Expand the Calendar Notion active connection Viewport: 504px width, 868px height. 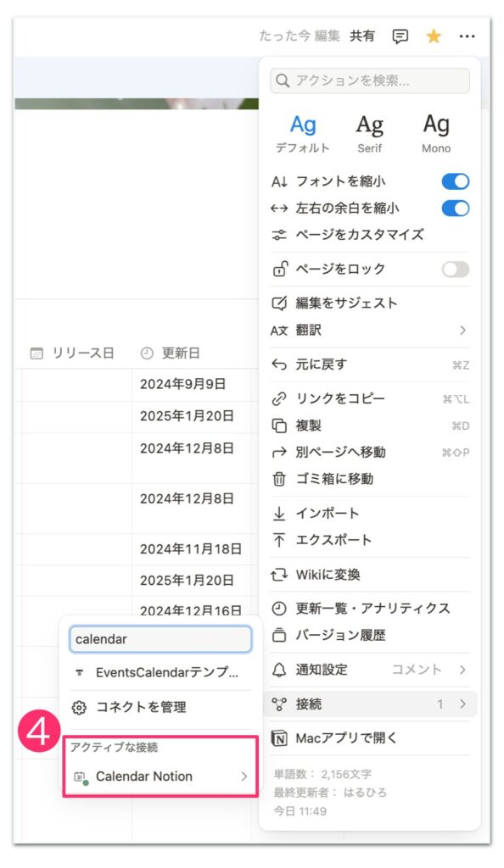(160, 776)
